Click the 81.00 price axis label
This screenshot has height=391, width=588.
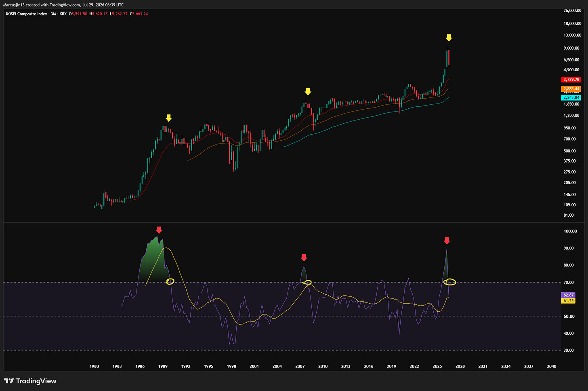(x=569, y=216)
